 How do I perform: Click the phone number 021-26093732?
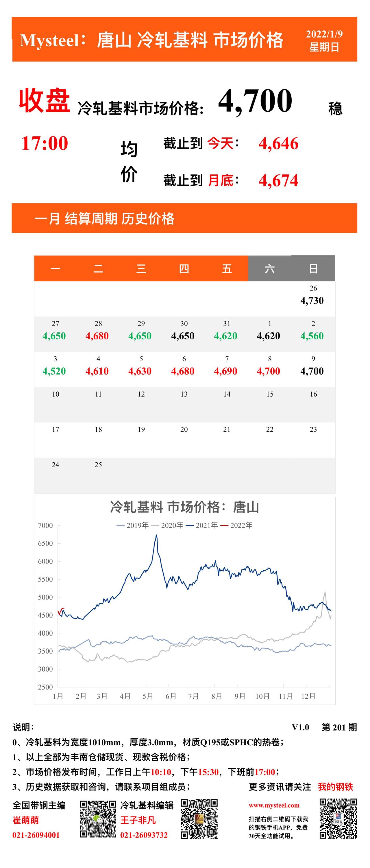pyautogui.click(x=144, y=835)
